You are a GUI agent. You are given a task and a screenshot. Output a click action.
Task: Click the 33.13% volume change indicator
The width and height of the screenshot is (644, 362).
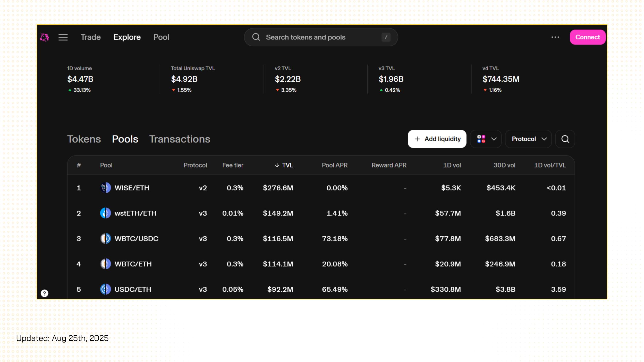pyautogui.click(x=79, y=90)
